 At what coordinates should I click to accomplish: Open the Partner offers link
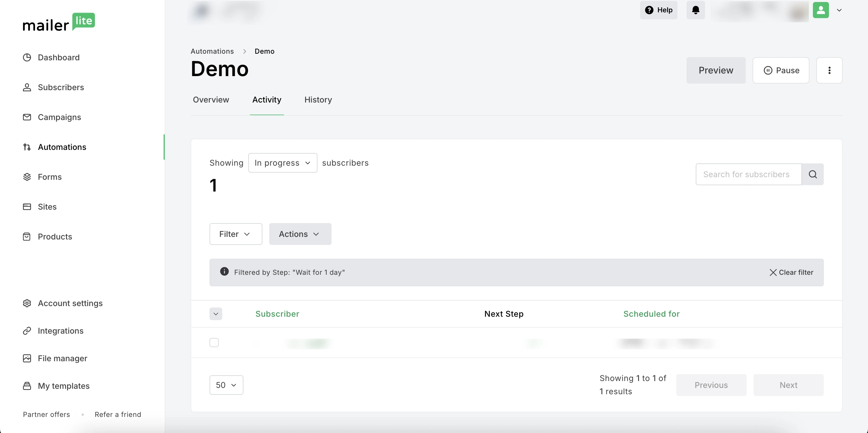46,415
